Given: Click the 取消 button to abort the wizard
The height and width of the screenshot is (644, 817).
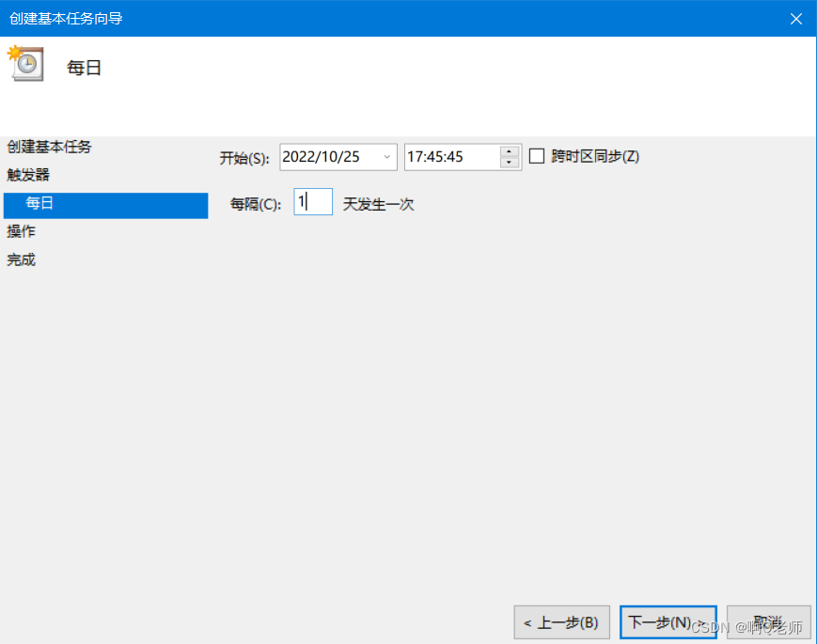Looking at the screenshot, I should [x=768, y=622].
